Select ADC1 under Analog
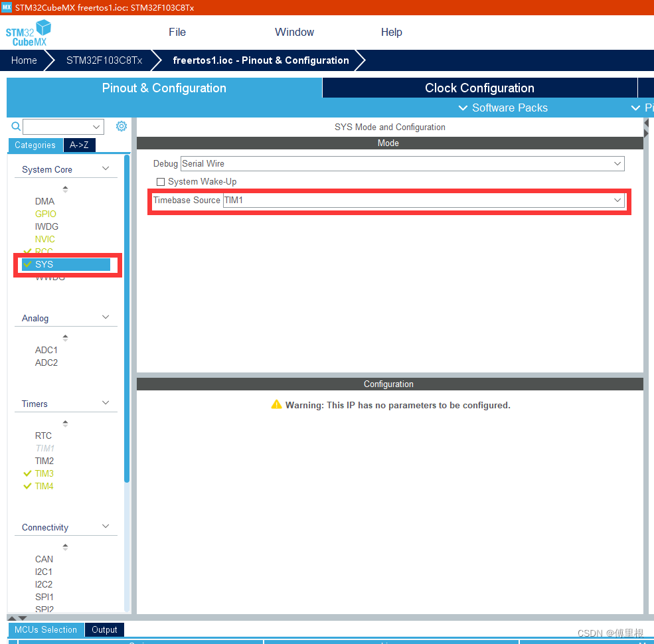This screenshot has height=644, width=654. (46, 350)
